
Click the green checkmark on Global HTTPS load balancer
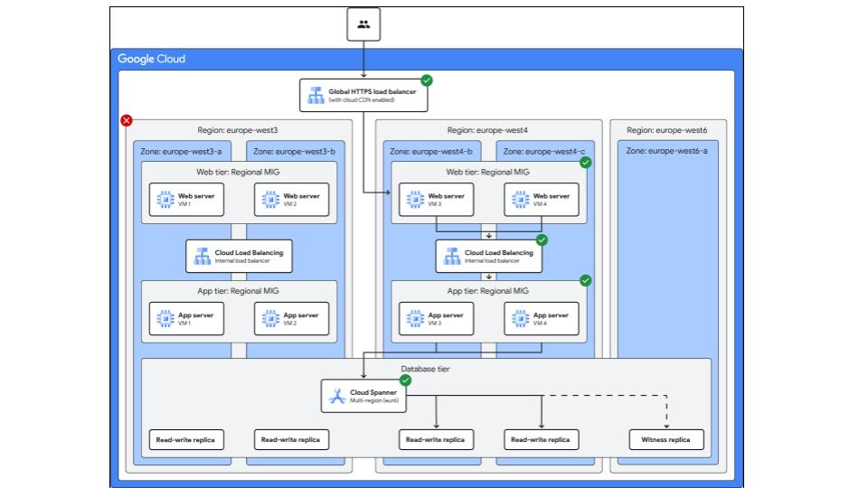426,80
